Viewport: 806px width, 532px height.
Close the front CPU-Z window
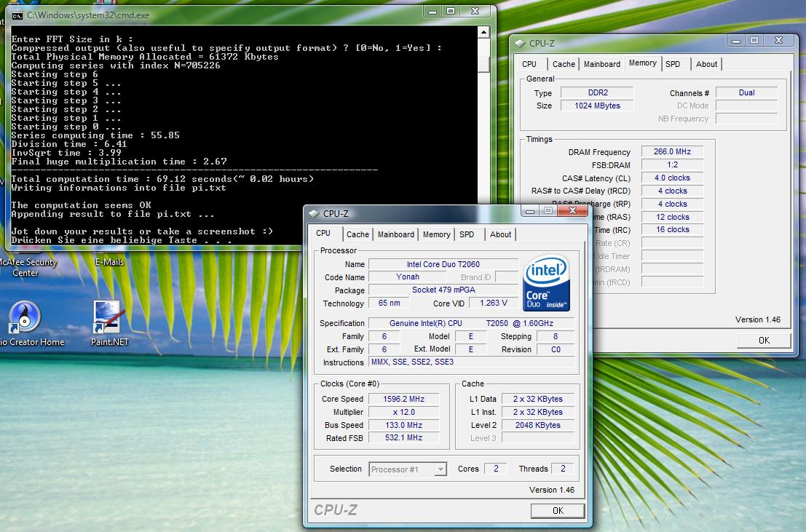(x=573, y=210)
